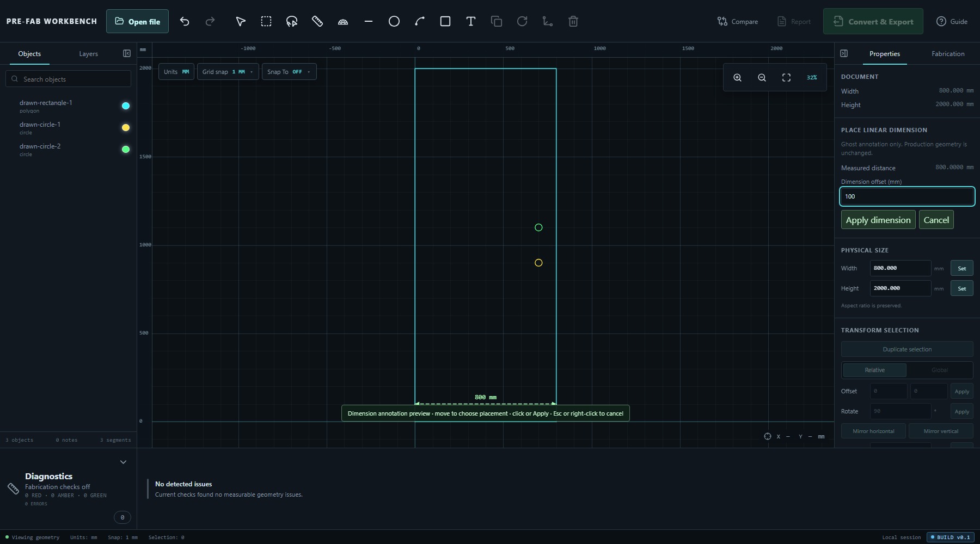Pick the arc curve tool
This screenshot has width=980, height=544.
click(420, 21)
